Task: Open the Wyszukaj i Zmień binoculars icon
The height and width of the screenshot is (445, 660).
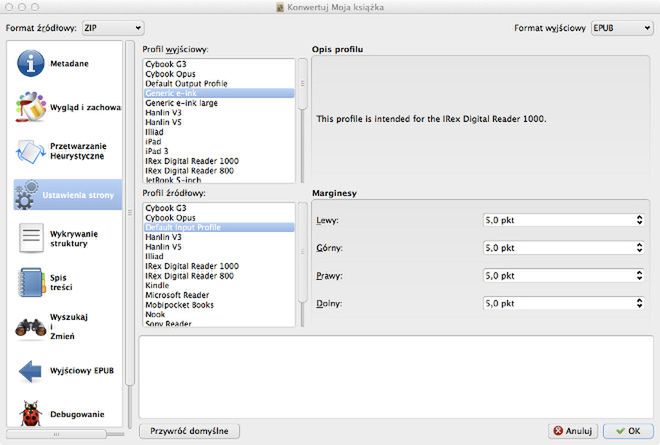Action: 30,327
